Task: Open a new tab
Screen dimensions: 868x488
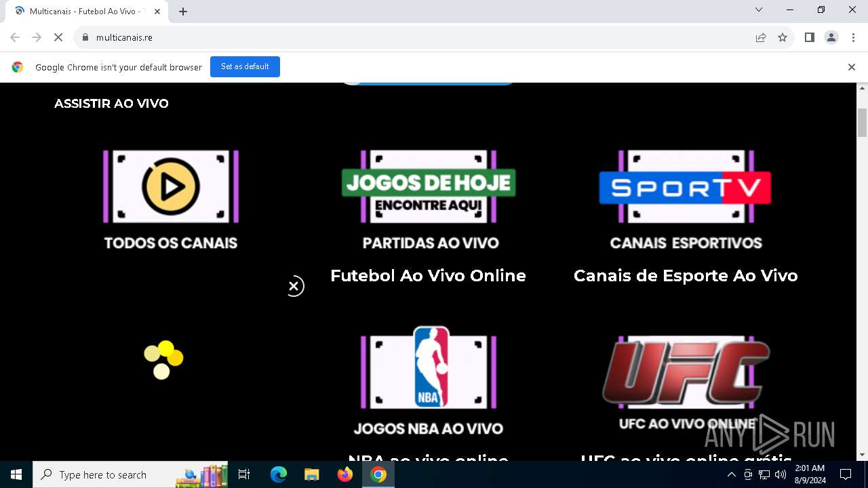Action: coord(183,12)
